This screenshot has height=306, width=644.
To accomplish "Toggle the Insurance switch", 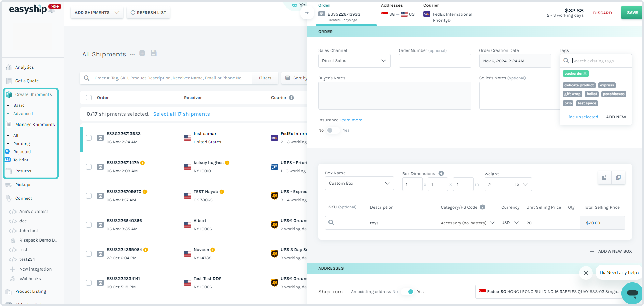I will pyautogui.click(x=333, y=130).
